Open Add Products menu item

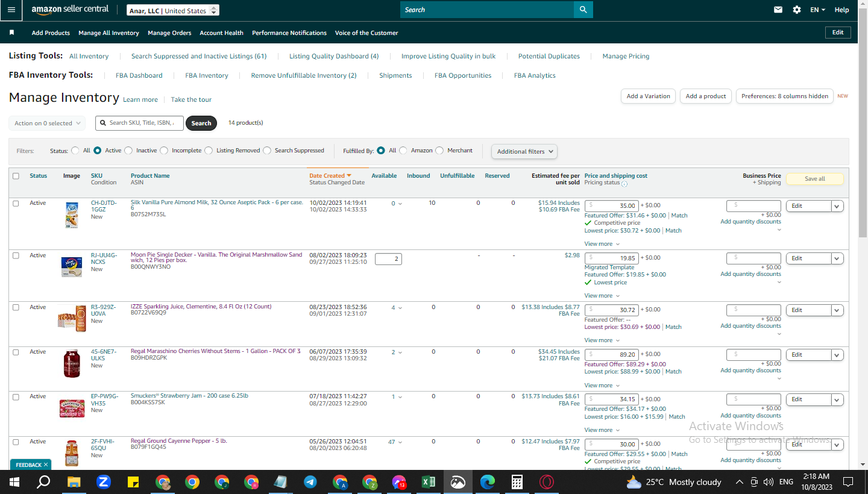click(x=51, y=33)
